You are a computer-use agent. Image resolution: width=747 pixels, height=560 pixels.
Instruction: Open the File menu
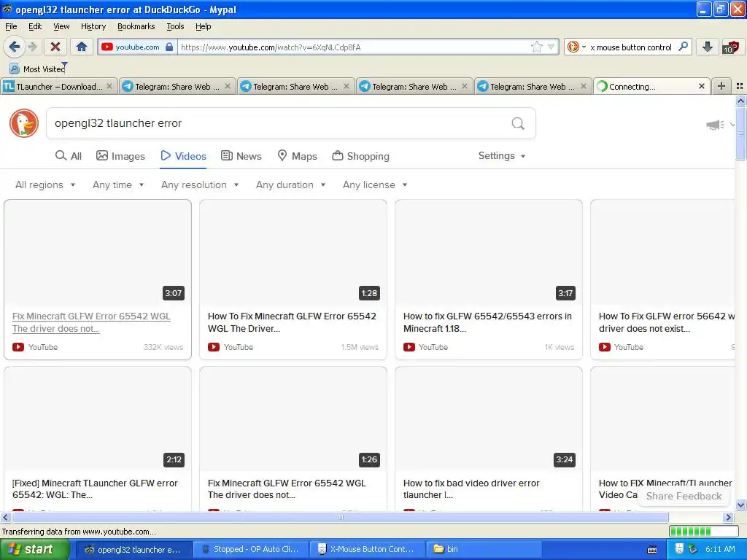pos(11,26)
